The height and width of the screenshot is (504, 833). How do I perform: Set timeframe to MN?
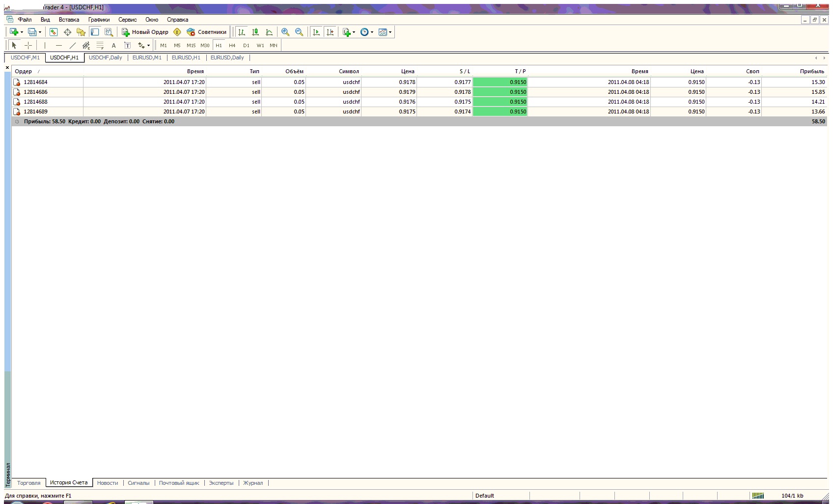tap(274, 45)
